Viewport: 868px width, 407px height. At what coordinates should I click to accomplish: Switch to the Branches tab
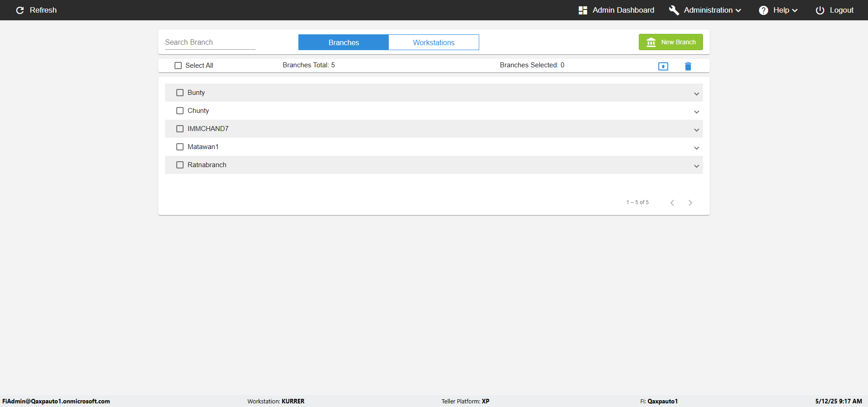pos(344,42)
